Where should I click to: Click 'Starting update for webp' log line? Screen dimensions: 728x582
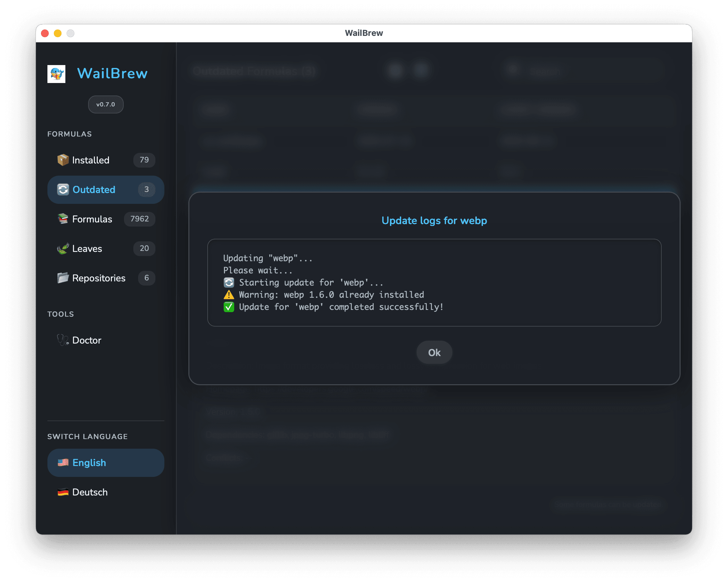[311, 282]
